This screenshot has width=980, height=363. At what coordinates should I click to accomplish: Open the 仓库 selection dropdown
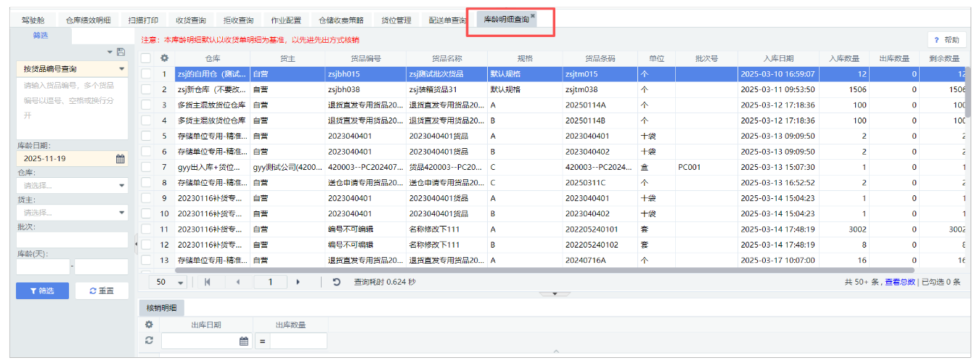point(121,185)
